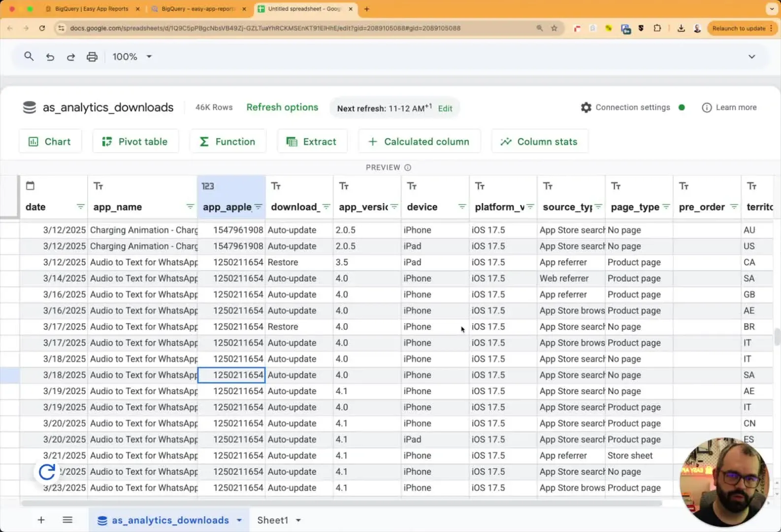
Task: Select the 2.0.5 version cell in the AU row
Action: pyautogui.click(x=367, y=230)
